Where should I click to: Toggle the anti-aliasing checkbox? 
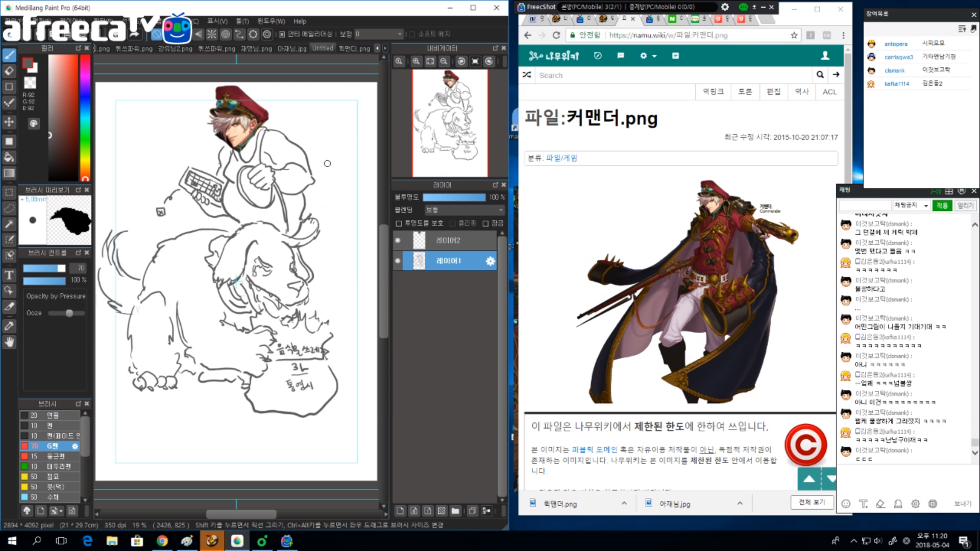(282, 34)
